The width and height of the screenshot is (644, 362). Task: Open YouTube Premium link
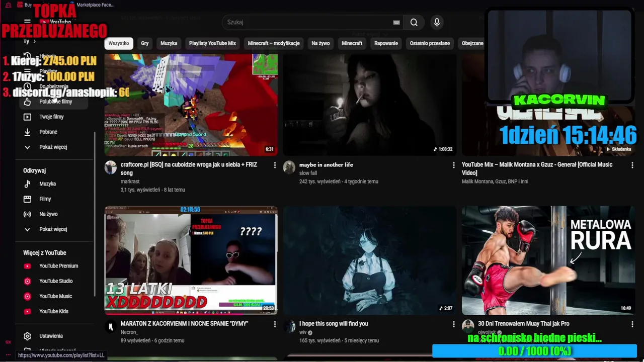click(x=54, y=266)
